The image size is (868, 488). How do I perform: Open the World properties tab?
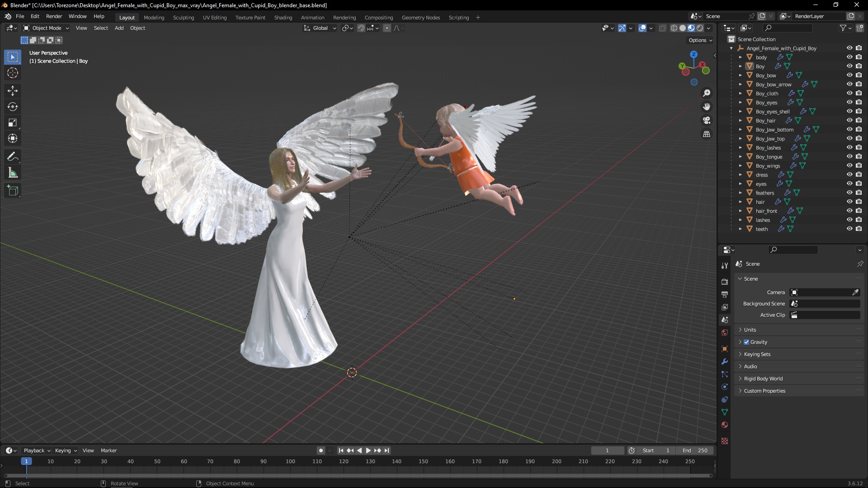pos(725,333)
